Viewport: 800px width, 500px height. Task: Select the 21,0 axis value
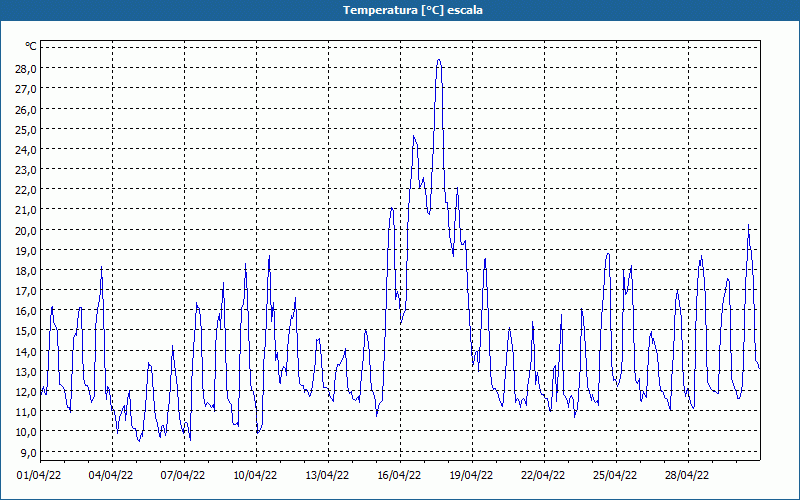pyautogui.click(x=26, y=210)
